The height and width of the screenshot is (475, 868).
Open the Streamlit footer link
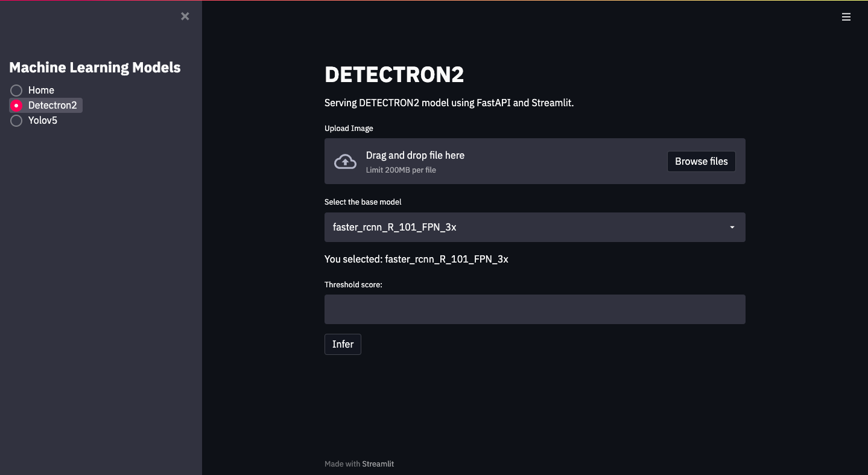click(378, 464)
